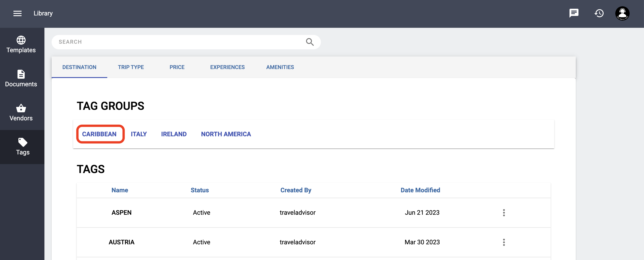Open the options menu for the AUSTRIA tag
This screenshot has height=260, width=644.
tap(504, 242)
